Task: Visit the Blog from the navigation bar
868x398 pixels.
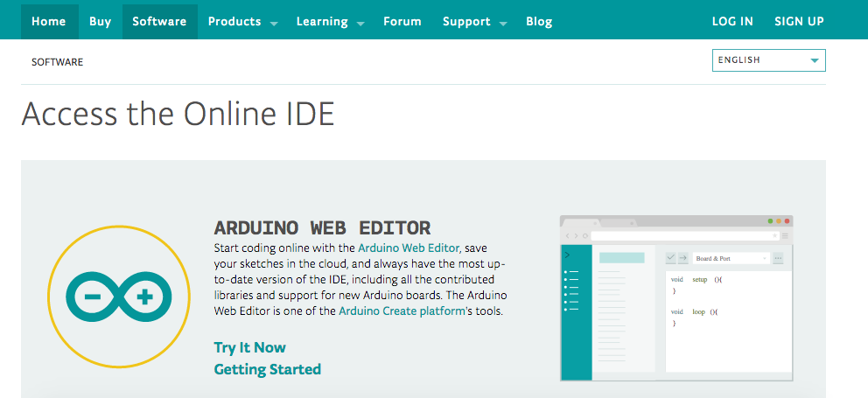Action: [539, 22]
